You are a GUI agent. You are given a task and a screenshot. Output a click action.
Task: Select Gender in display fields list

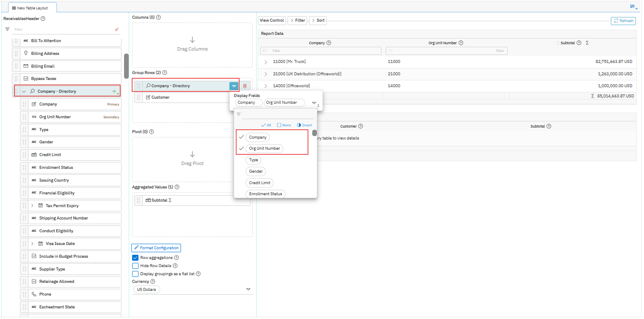pyautogui.click(x=256, y=171)
